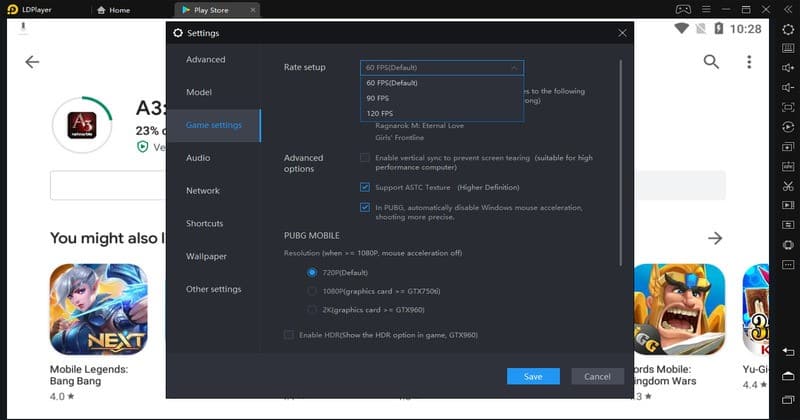Click the Save button

[x=533, y=377]
